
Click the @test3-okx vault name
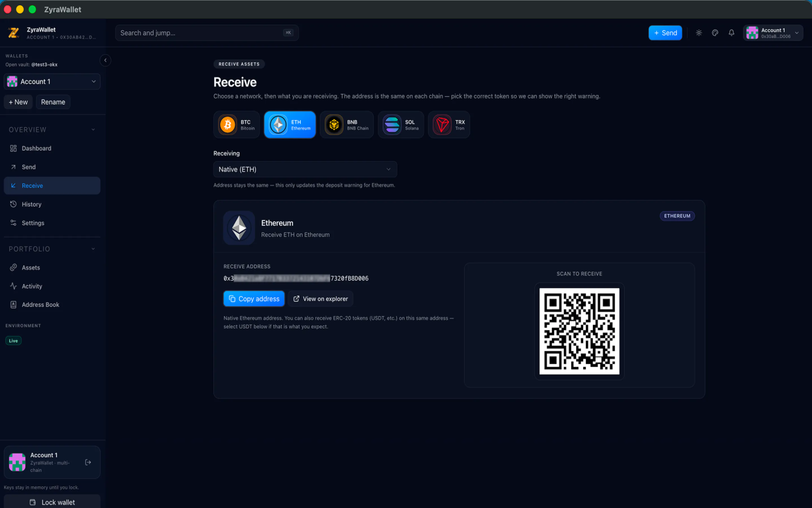[44, 65]
